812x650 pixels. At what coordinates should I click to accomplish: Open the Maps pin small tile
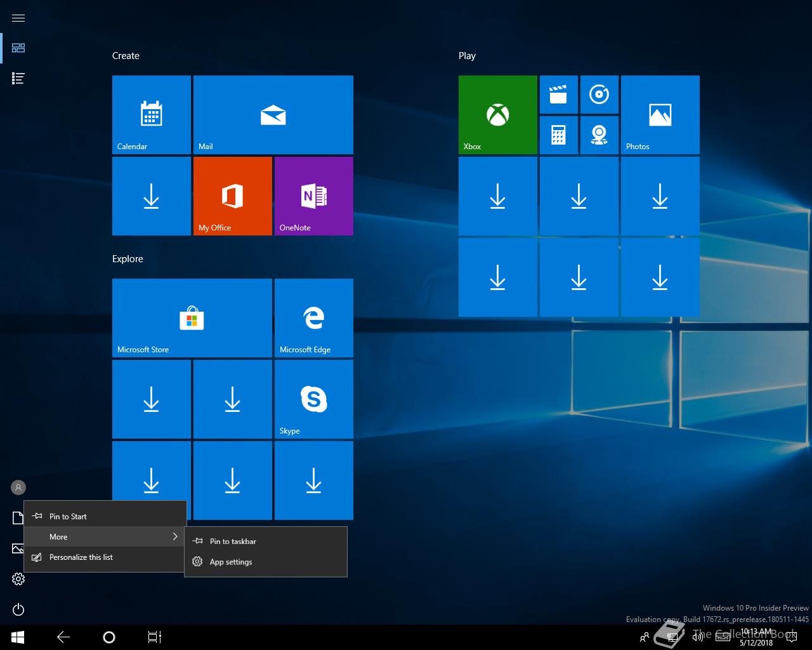tap(599, 135)
